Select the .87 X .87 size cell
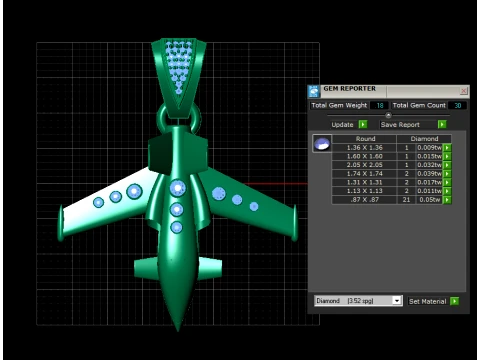 (365, 200)
